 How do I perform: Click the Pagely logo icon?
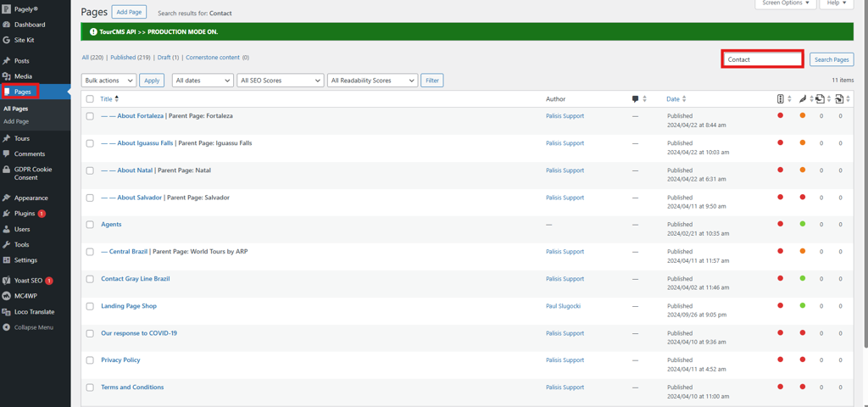coord(7,8)
